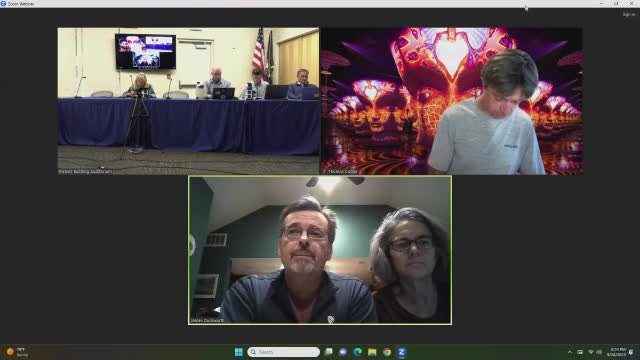640x360 pixels.
Task: Launch Microsoft Edge from the taskbar
Action: click(358, 352)
